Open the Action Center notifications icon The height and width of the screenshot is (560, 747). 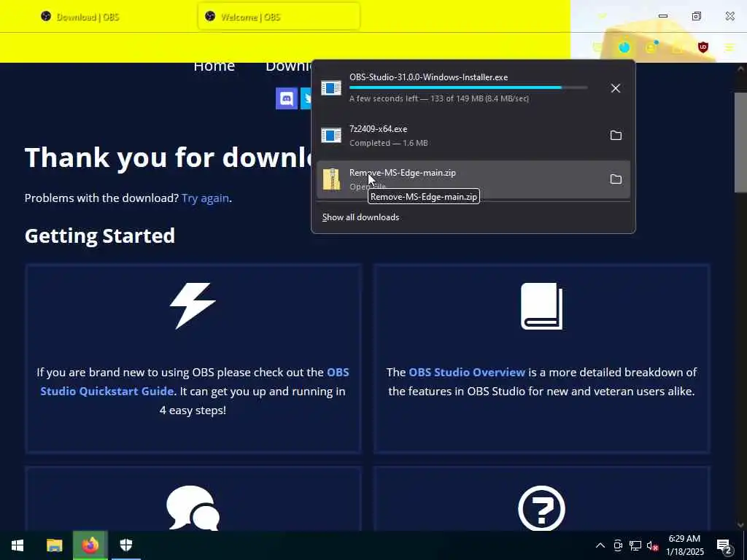tap(724, 545)
